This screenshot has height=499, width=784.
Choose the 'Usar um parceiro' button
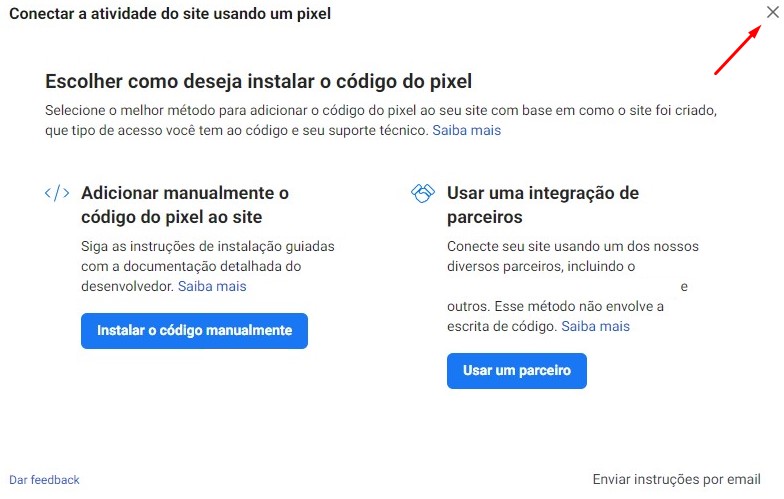[516, 371]
